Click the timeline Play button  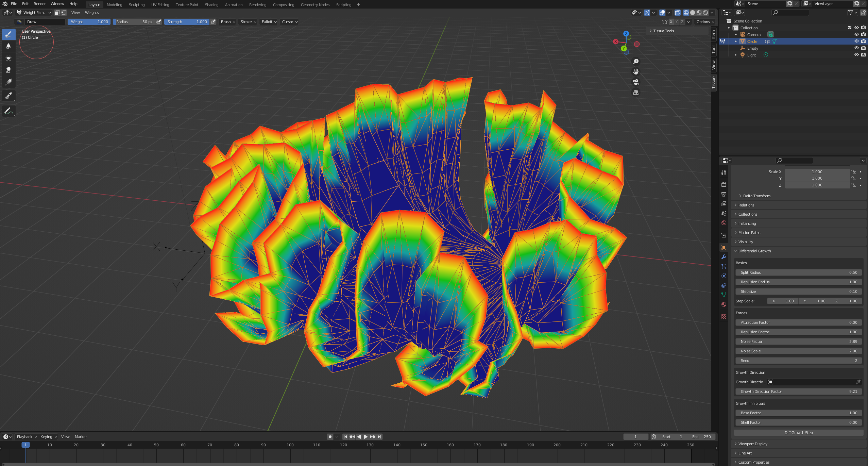click(x=366, y=437)
